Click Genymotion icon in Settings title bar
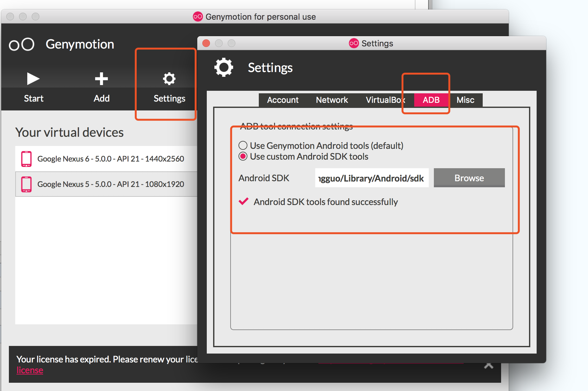The image size is (588, 391). pyautogui.click(x=354, y=43)
